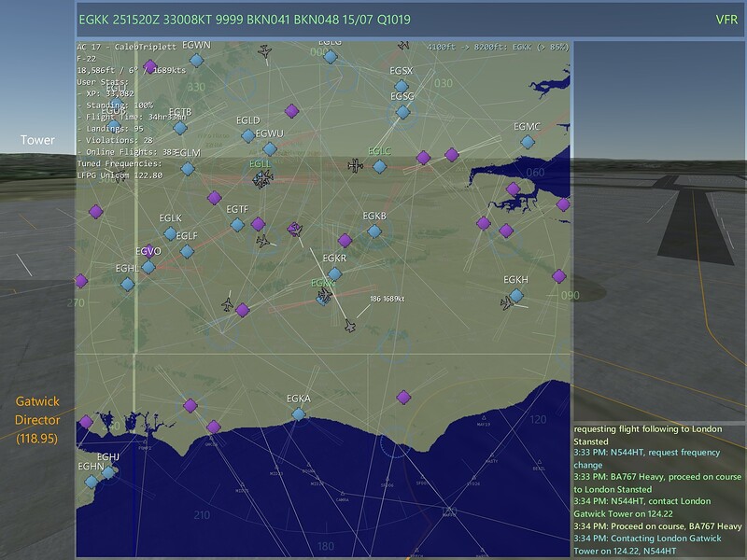Select the EGSG airport marker

coord(403,112)
